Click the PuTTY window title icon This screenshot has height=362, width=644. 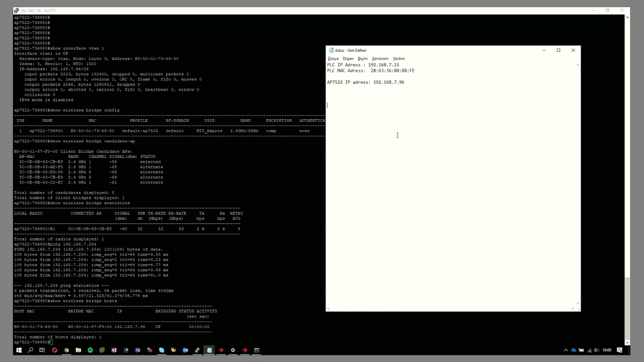tap(17, 11)
